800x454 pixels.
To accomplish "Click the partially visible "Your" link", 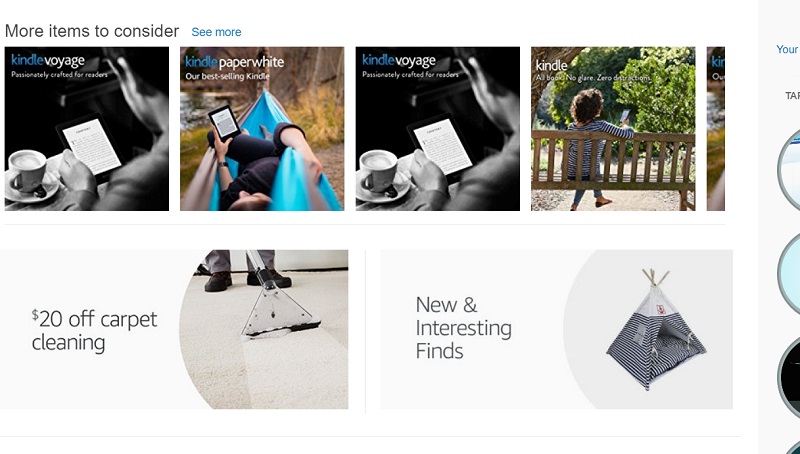I will click(787, 49).
